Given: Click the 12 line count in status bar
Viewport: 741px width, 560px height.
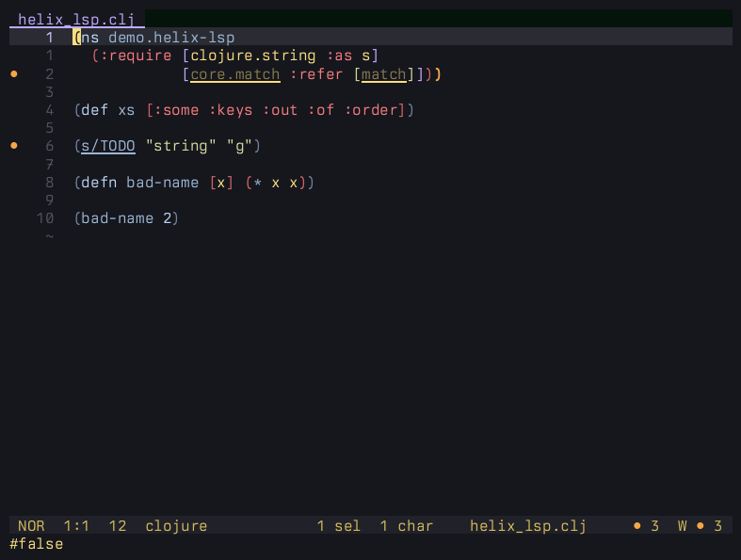Looking at the screenshot, I should tap(117, 526).
